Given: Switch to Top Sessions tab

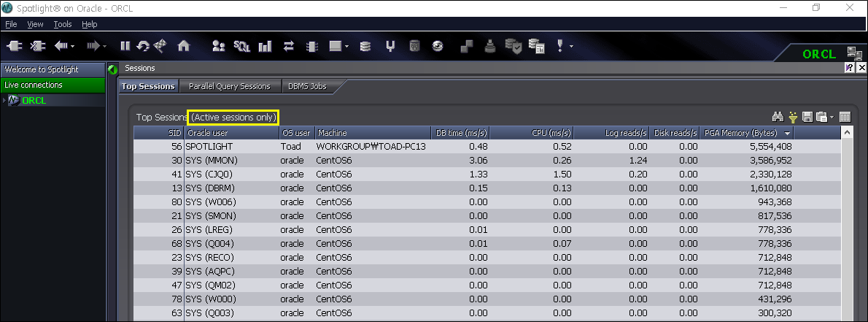Looking at the screenshot, I should click(x=148, y=86).
